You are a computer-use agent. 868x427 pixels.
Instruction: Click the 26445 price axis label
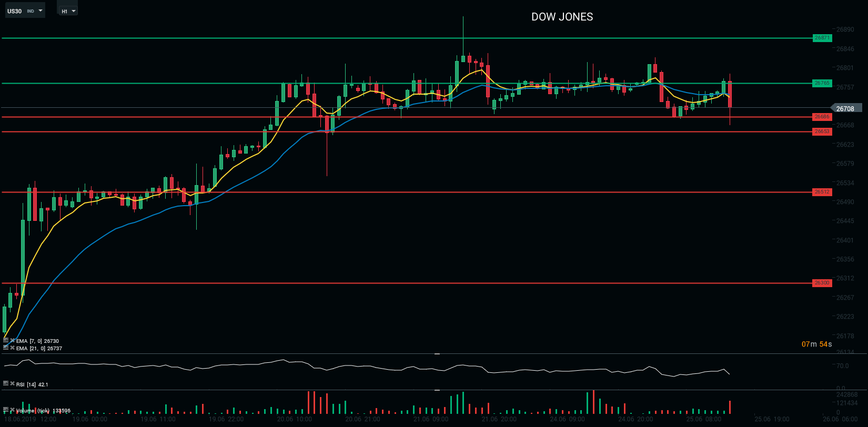tap(845, 221)
